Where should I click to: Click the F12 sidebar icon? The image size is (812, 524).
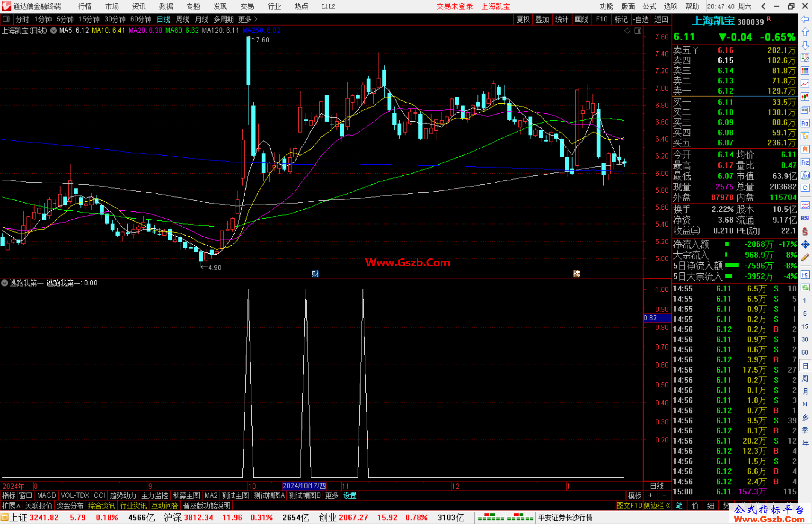pos(805,162)
